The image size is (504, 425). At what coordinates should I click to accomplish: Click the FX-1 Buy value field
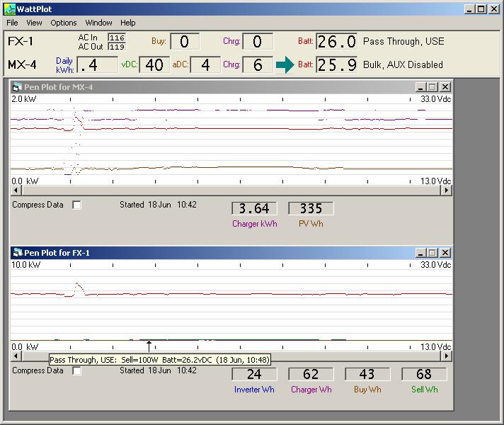[185, 42]
